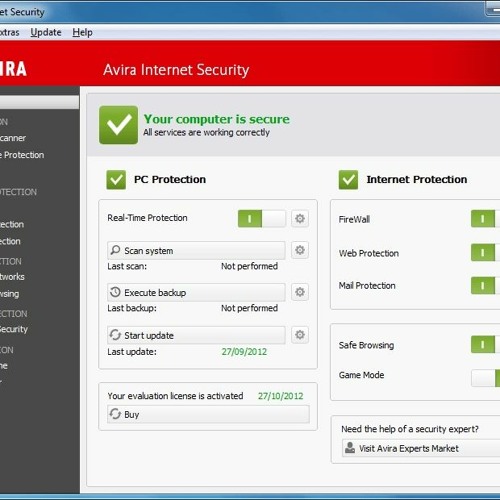Click the 'Game Mode' label
Viewport: 500px width, 500px height.
tap(361, 375)
